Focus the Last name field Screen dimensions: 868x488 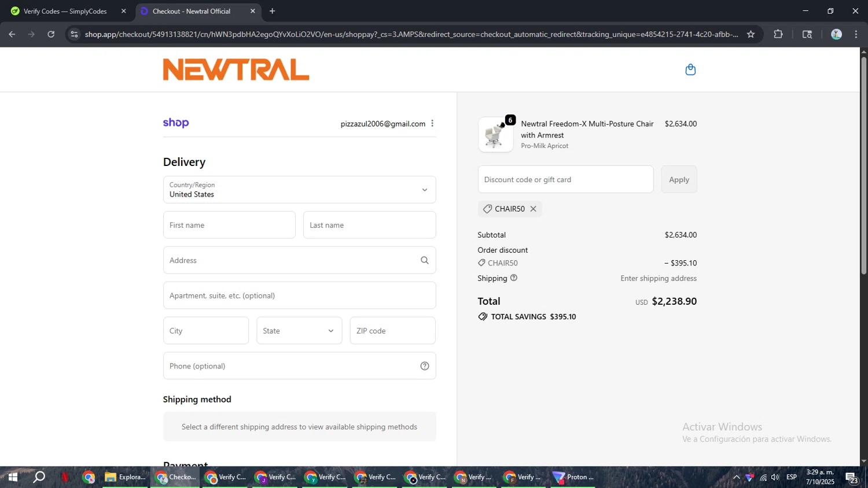(370, 225)
